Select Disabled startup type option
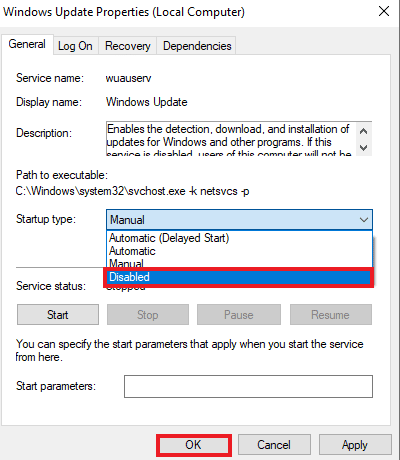This screenshot has width=400, height=460. coord(239,277)
